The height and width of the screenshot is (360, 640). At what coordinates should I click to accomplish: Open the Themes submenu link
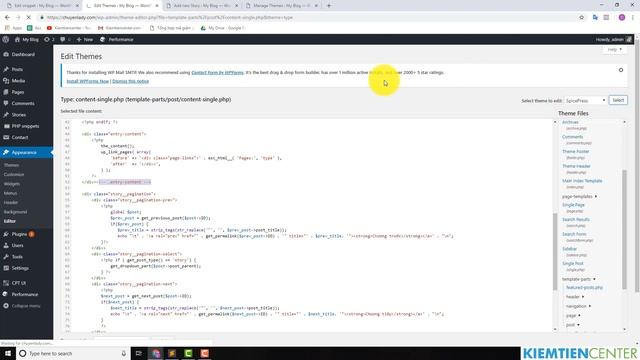(x=11, y=165)
